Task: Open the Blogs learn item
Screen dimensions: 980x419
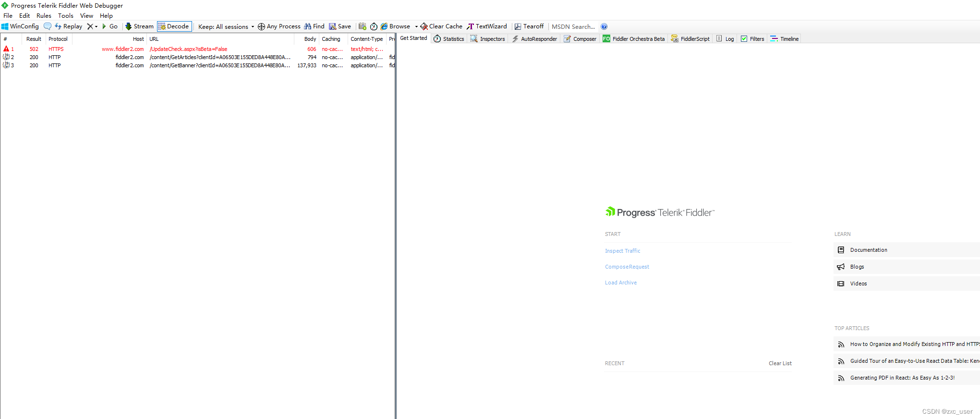Action: coord(907,267)
